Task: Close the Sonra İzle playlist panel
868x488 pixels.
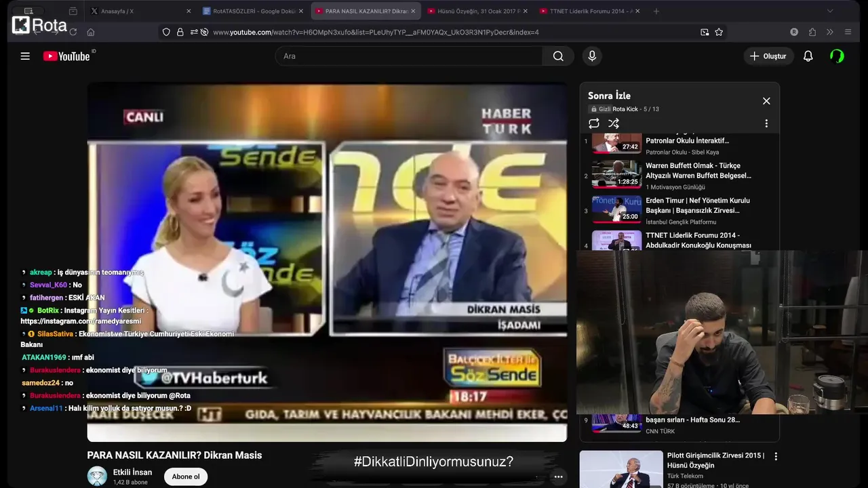Action: (x=766, y=101)
